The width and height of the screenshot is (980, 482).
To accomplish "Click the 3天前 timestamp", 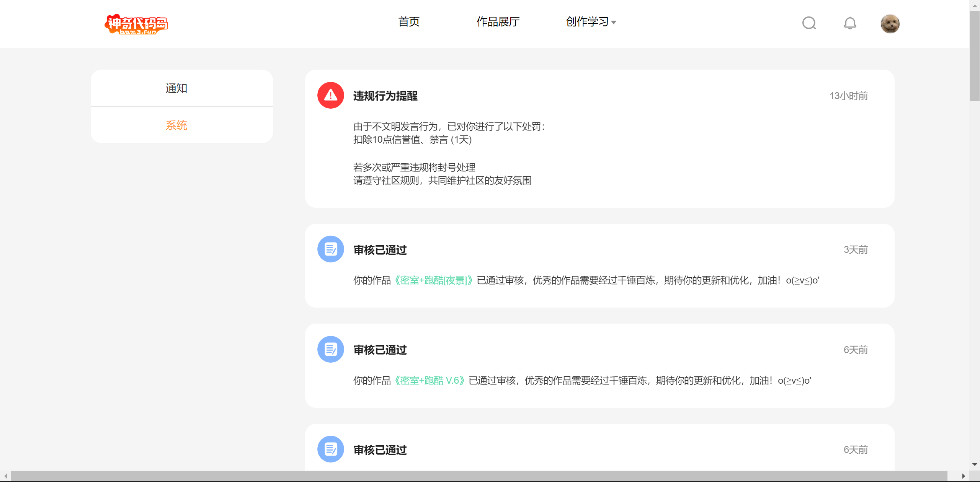I will click(x=856, y=250).
